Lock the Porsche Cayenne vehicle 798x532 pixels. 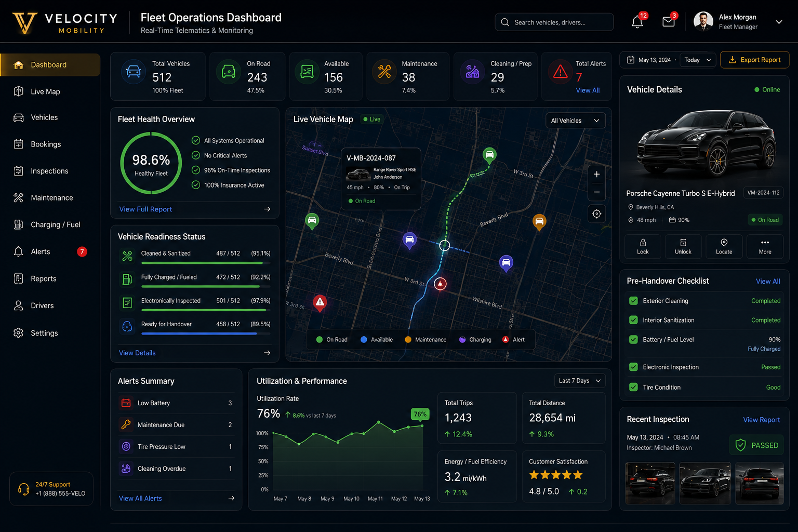643,246
